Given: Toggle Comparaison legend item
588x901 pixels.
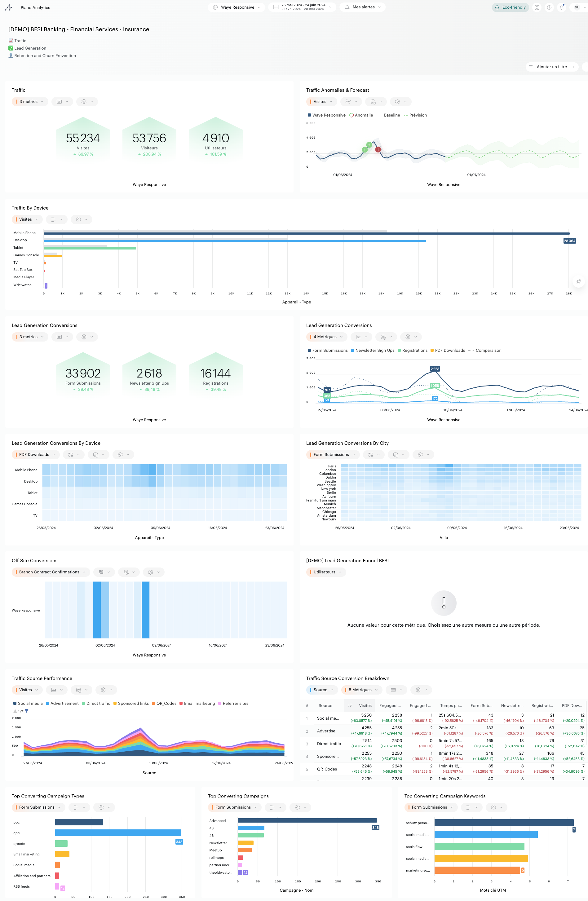Looking at the screenshot, I should tap(485, 351).
